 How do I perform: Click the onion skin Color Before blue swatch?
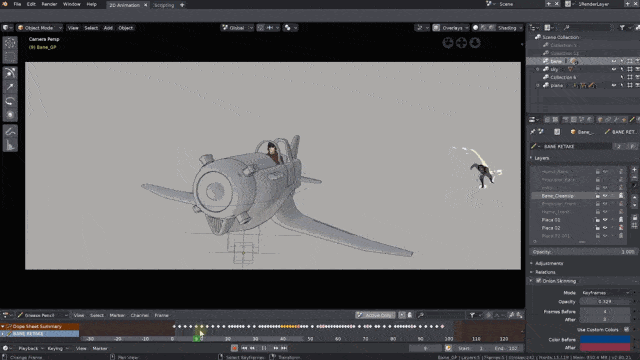pyautogui.click(x=605, y=340)
